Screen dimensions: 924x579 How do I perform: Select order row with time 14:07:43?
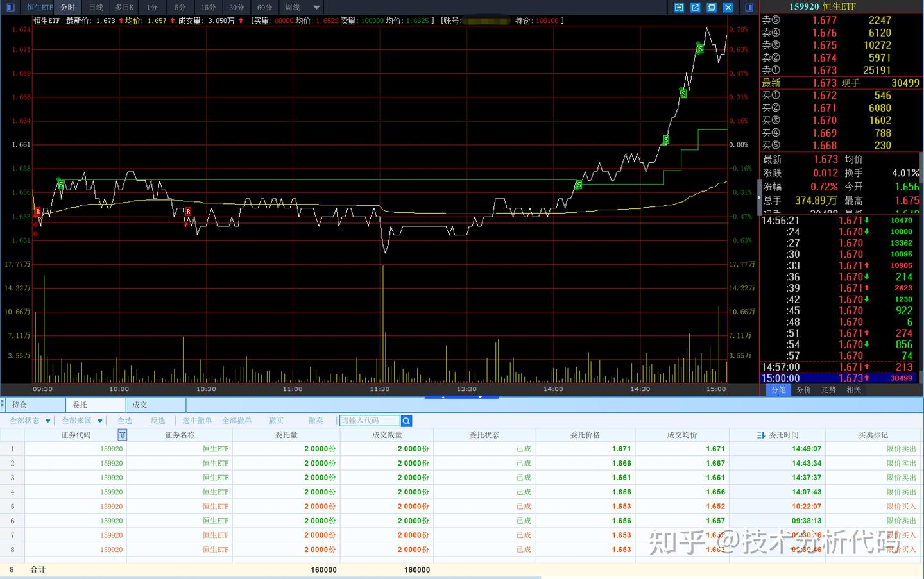coord(462,492)
